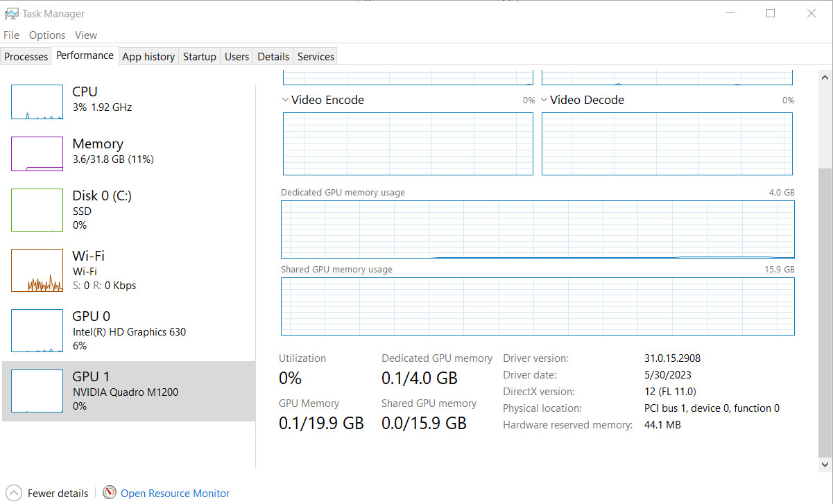Click the Task Manager title bar icon
The width and height of the screenshot is (833, 504).
click(x=11, y=13)
